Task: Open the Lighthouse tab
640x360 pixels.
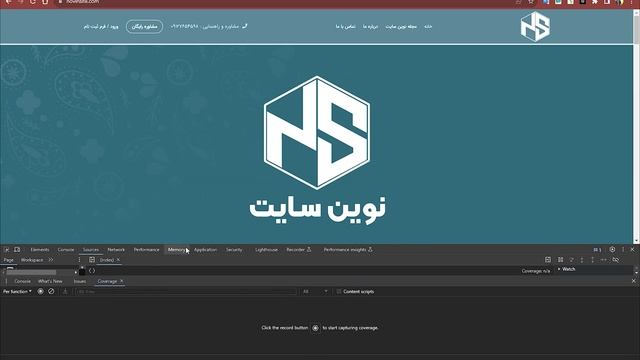Action: pyautogui.click(x=266, y=250)
